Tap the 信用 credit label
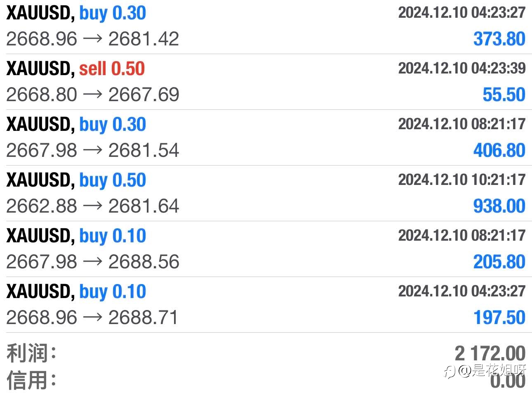 pos(31,380)
